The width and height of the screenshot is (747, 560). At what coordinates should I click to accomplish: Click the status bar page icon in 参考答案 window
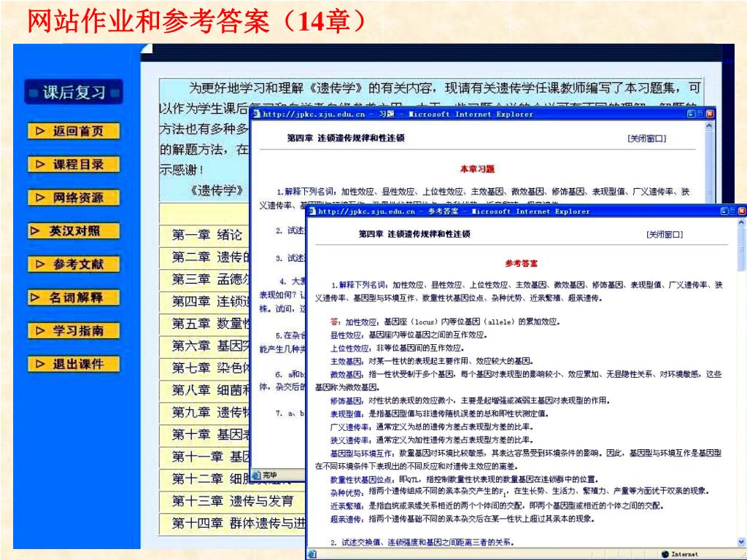click(312, 554)
